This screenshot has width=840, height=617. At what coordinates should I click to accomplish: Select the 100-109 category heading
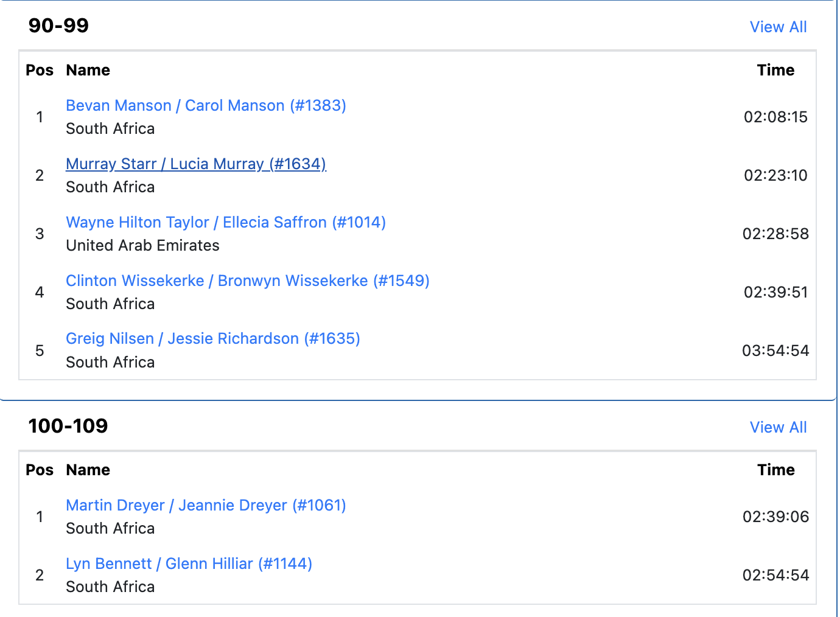[x=68, y=426]
